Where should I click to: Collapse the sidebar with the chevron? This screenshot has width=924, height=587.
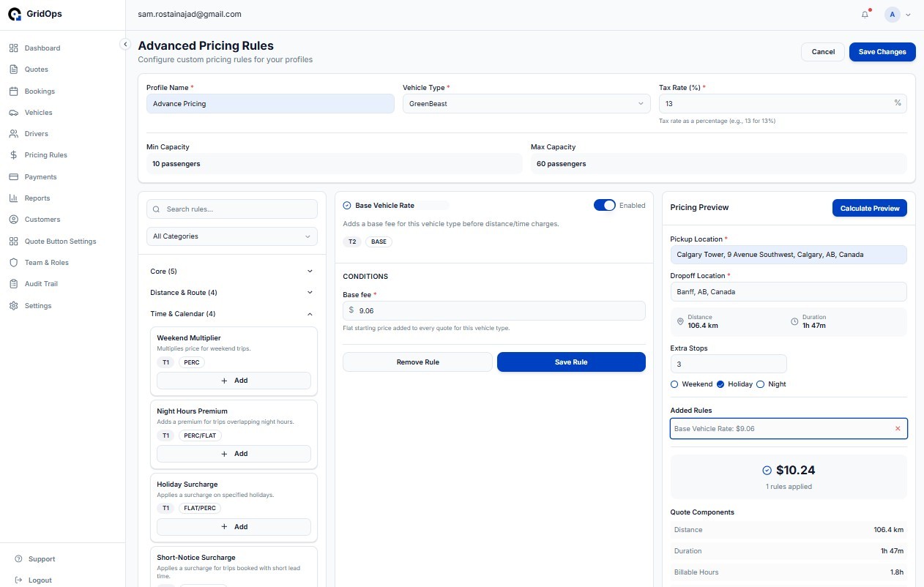click(125, 44)
